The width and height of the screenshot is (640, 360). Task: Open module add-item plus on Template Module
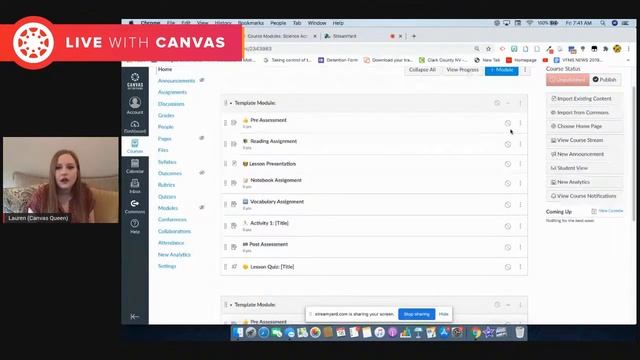pos(508,103)
